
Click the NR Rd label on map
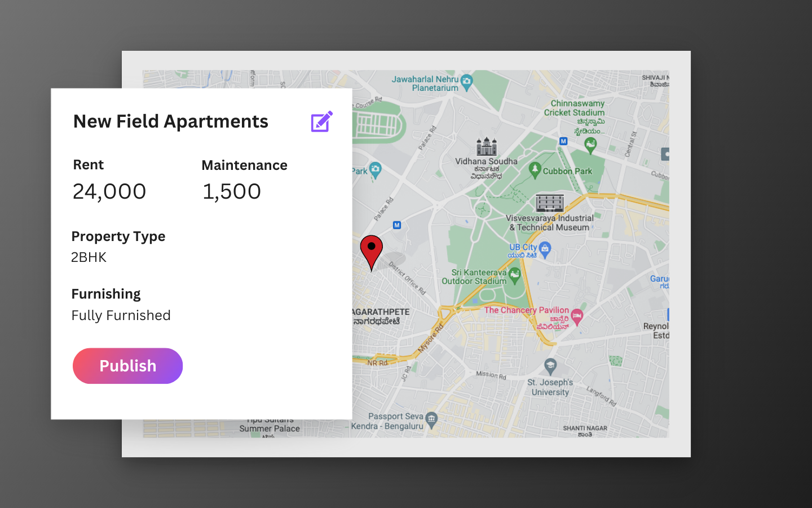click(x=377, y=363)
